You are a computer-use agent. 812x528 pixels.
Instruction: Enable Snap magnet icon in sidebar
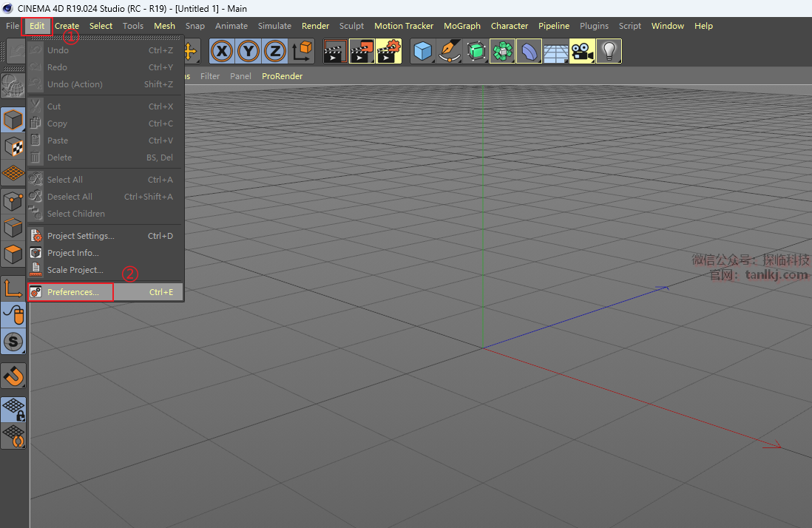coord(14,376)
